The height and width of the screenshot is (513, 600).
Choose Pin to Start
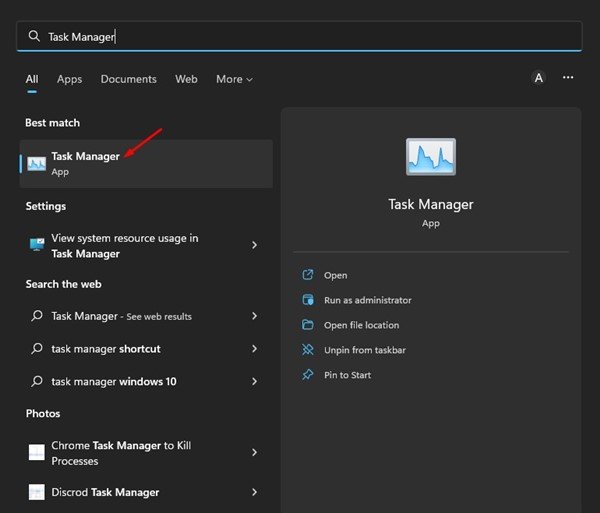click(347, 375)
